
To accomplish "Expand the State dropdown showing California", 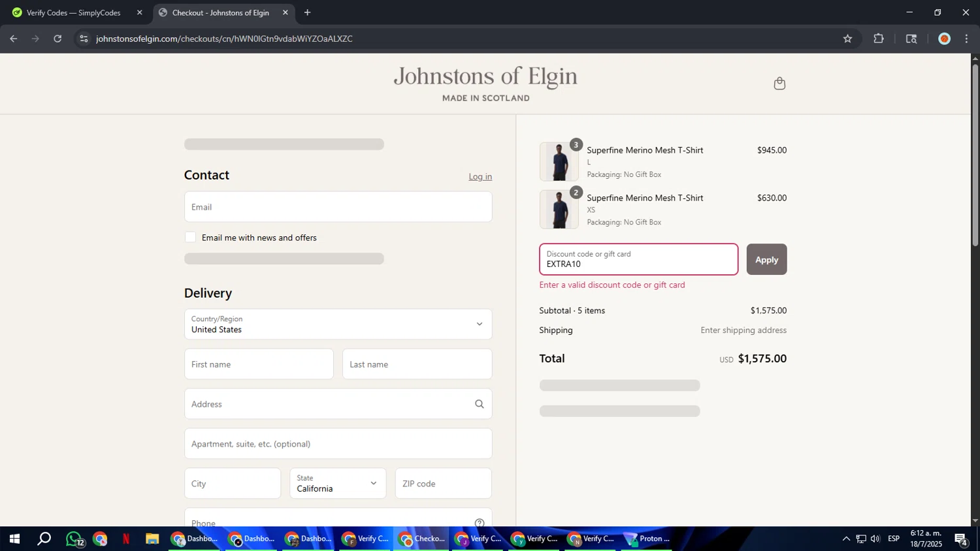I will (338, 484).
